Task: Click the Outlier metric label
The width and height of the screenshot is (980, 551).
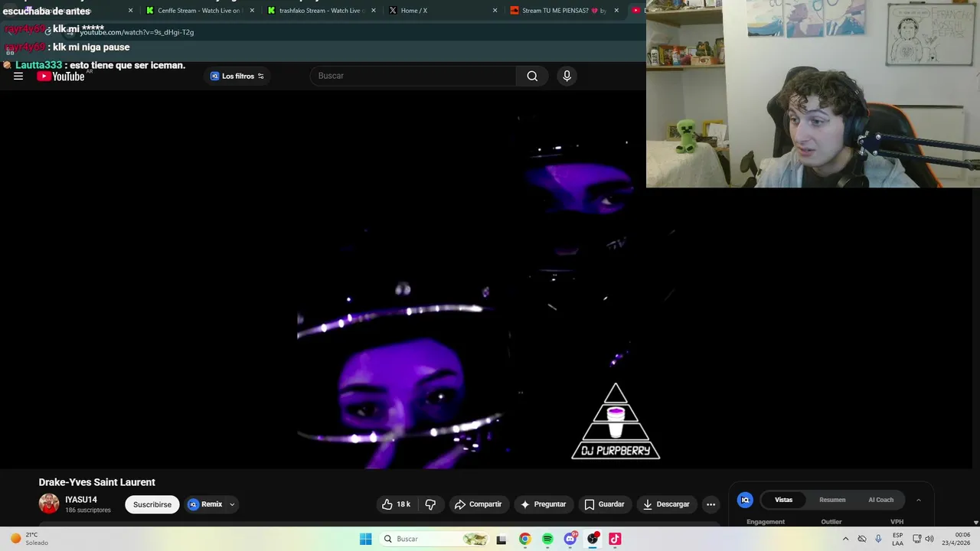Action: pyautogui.click(x=831, y=522)
